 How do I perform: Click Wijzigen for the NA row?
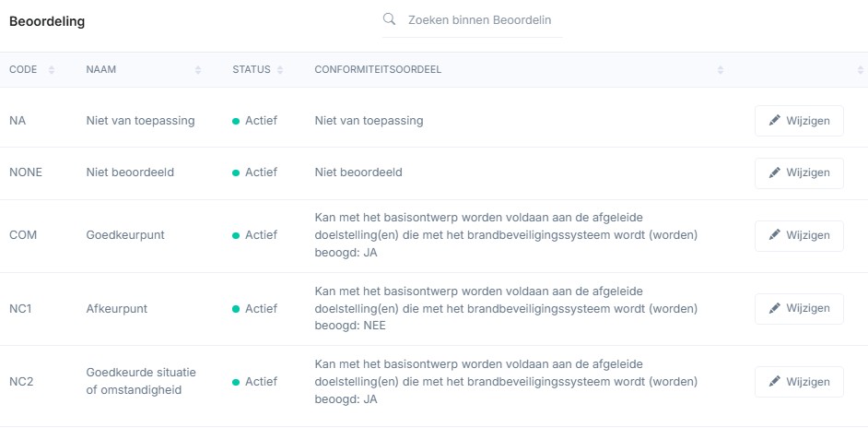[799, 121]
